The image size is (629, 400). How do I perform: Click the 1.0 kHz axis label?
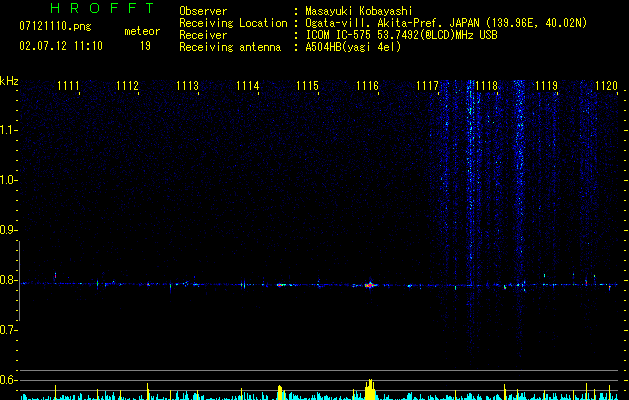point(8,180)
